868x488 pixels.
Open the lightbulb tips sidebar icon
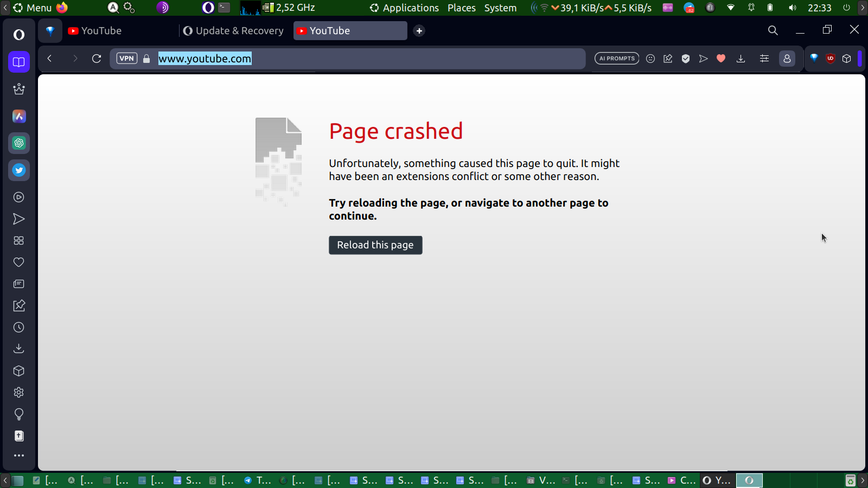[19, 415]
